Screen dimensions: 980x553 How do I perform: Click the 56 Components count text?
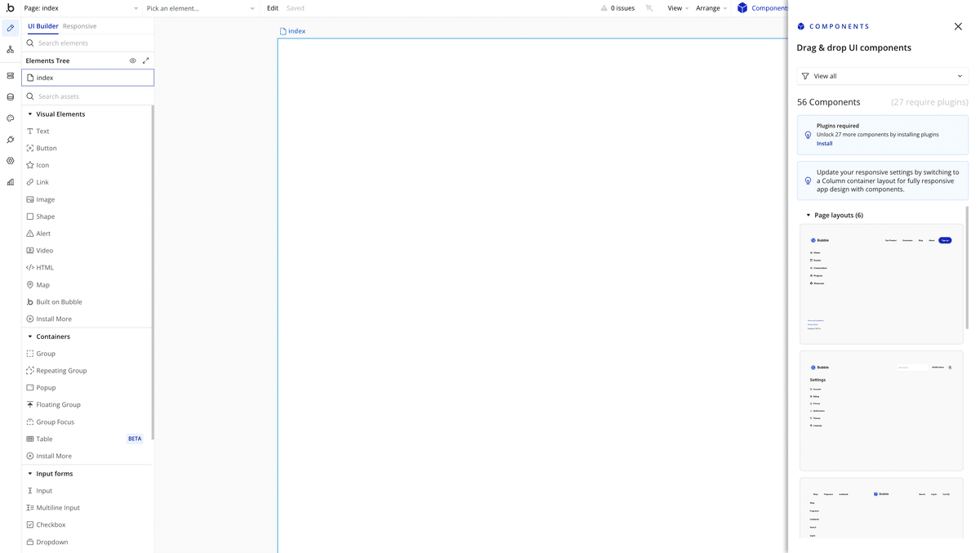828,102
